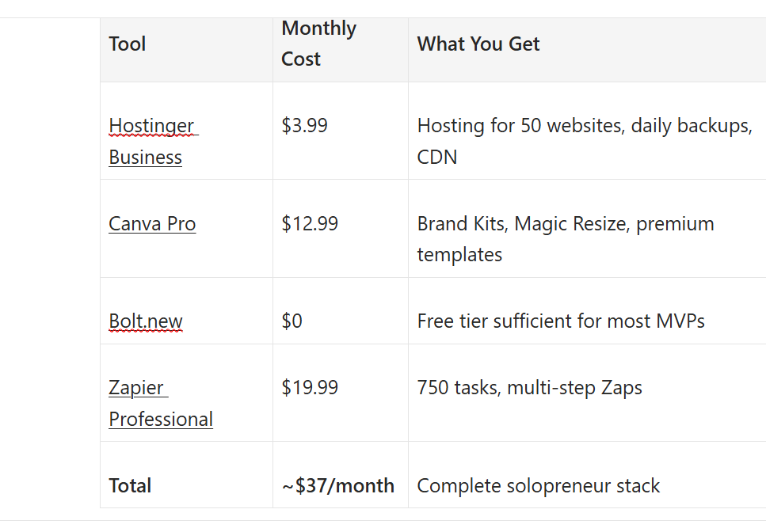Follow the Bolt.new link
Image resolution: width=766 pixels, height=532 pixels.
[146, 321]
